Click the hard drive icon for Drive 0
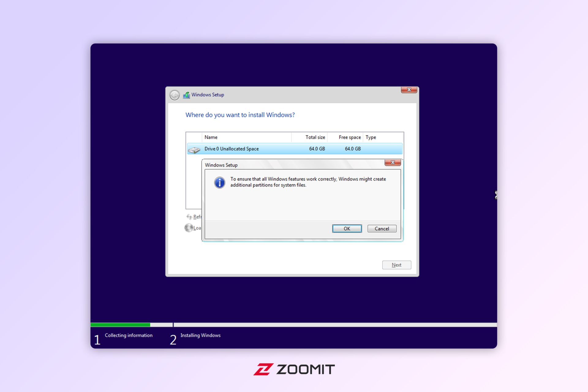Viewport: 588px width, 392px height. click(194, 150)
